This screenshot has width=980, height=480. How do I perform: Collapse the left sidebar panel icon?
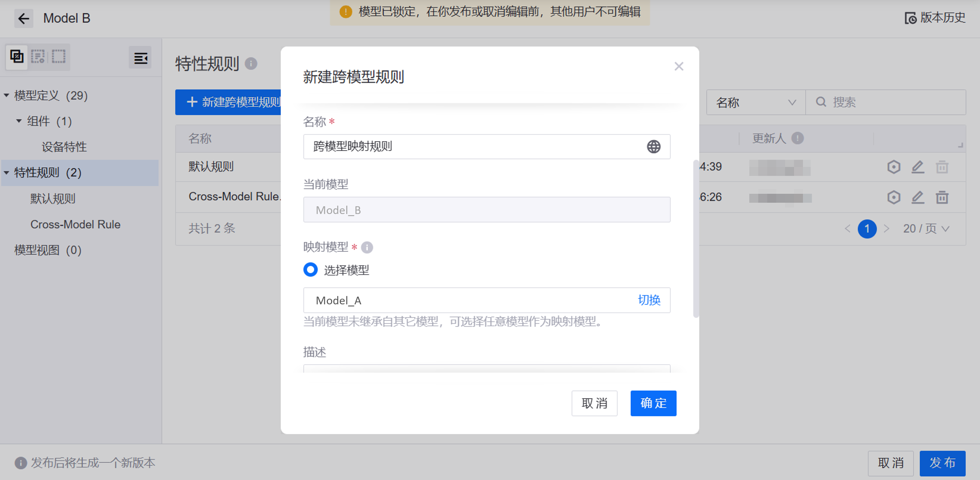(140, 58)
